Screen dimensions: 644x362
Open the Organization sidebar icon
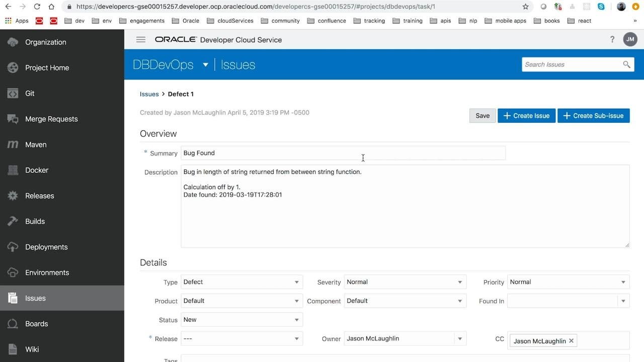click(13, 42)
